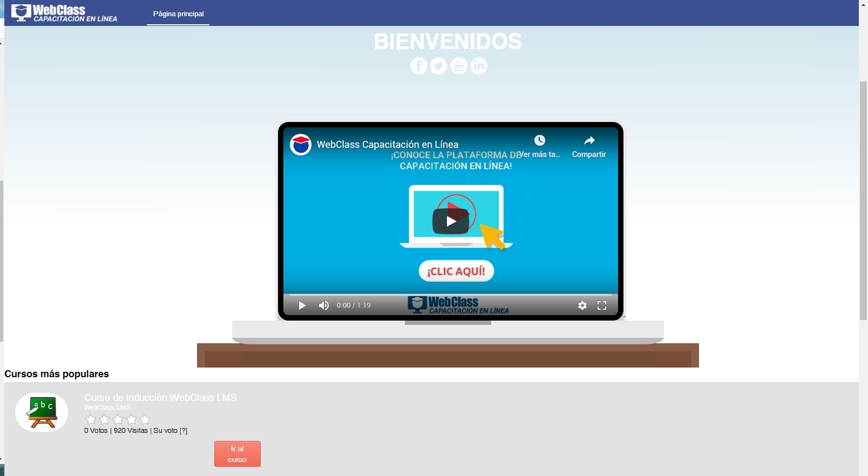The height and width of the screenshot is (476, 868).
Task: Open the YouTube social icon
Action: click(x=459, y=66)
